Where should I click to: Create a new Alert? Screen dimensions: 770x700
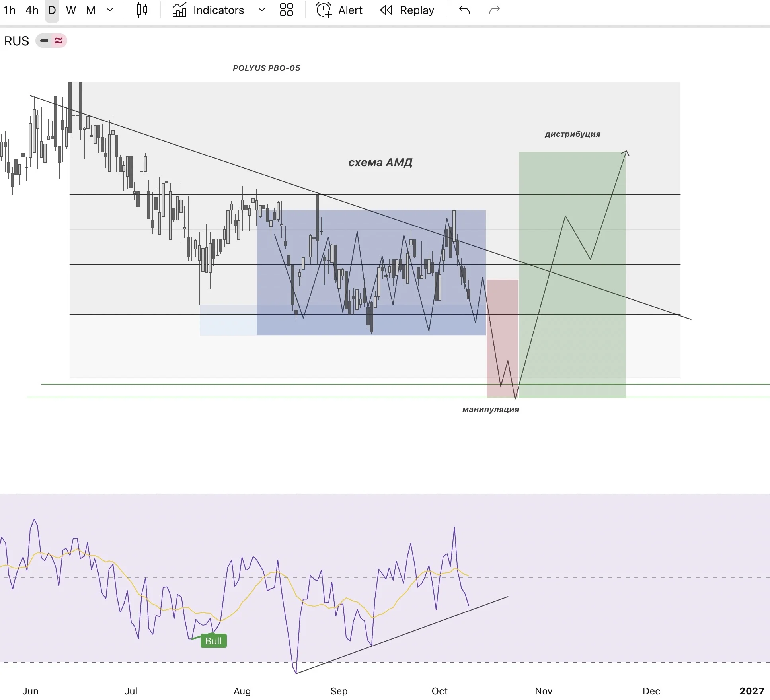pyautogui.click(x=339, y=10)
